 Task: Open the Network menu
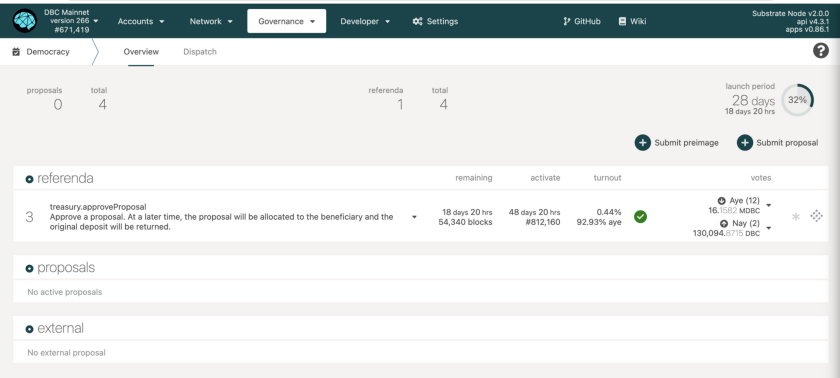click(211, 21)
